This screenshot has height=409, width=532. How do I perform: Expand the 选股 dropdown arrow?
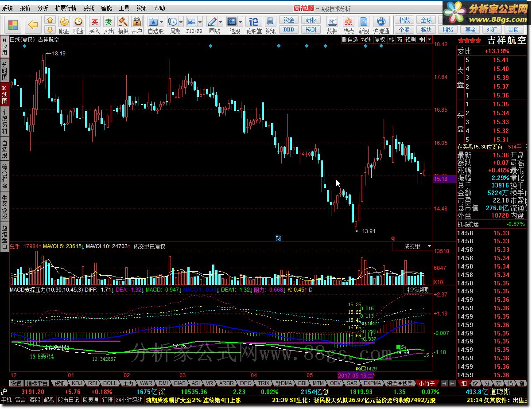click(x=241, y=21)
